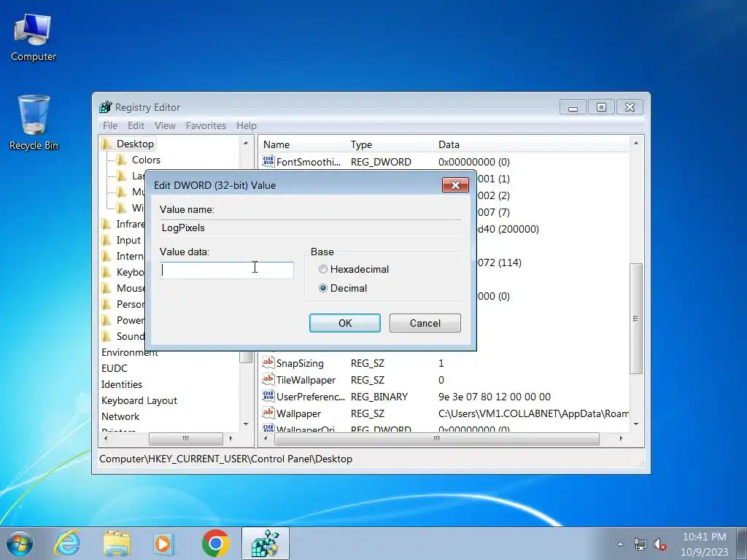Open the Windows Start menu
The height and width of the screenshot is (560, 747).
20,543
